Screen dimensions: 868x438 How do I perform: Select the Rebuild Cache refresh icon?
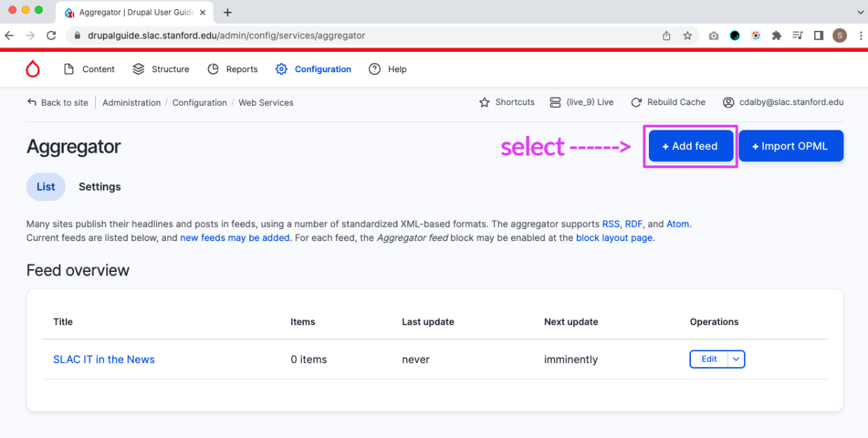click(636, 102)
